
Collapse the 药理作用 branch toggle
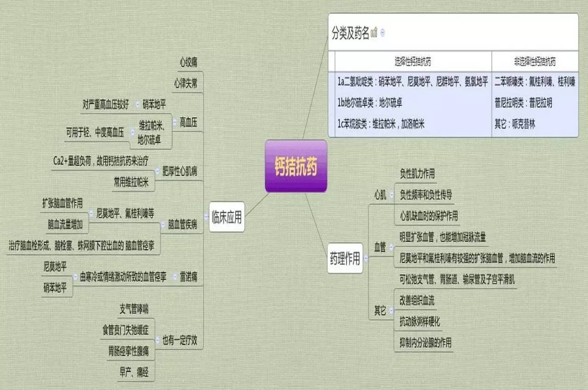[x=366, y=259]
